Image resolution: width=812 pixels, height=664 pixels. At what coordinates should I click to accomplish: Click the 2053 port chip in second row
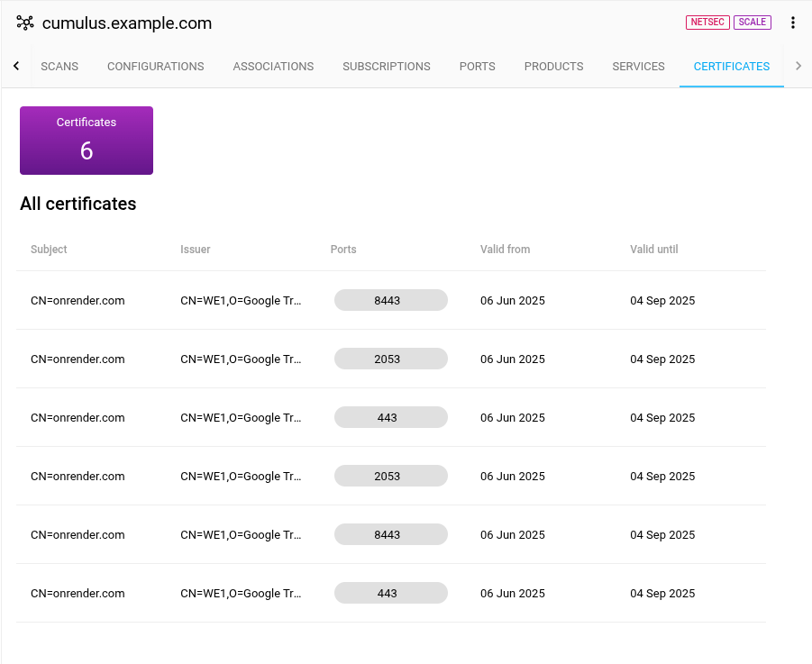[390, 359]
